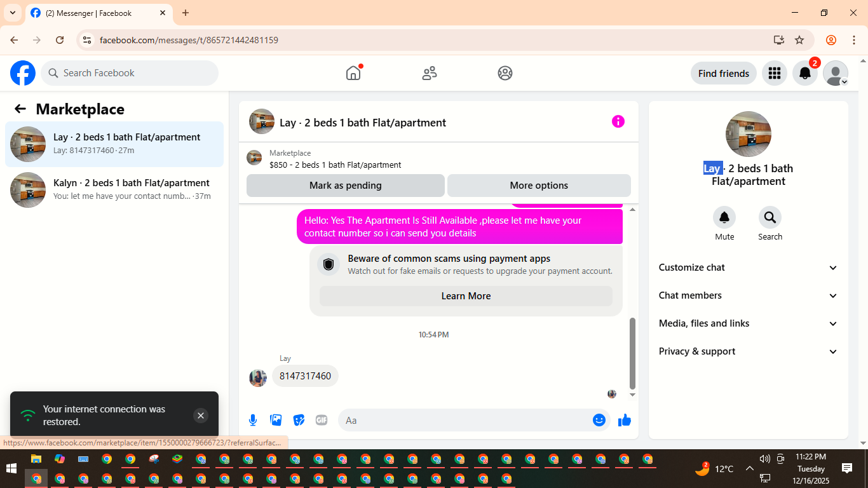Bookmark this page with the star icon
Viewport: 868px width, 488px height.
799,40
